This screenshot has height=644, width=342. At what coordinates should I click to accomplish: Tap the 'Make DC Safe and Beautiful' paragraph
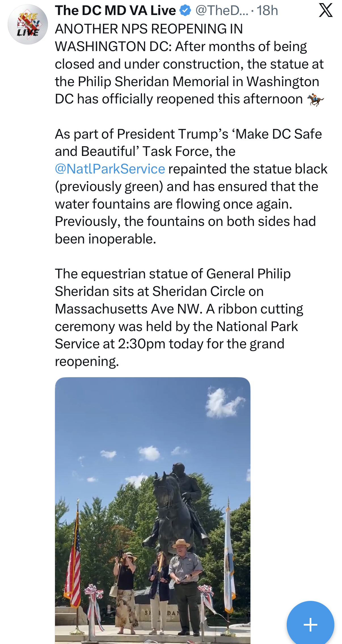(191, 187)
